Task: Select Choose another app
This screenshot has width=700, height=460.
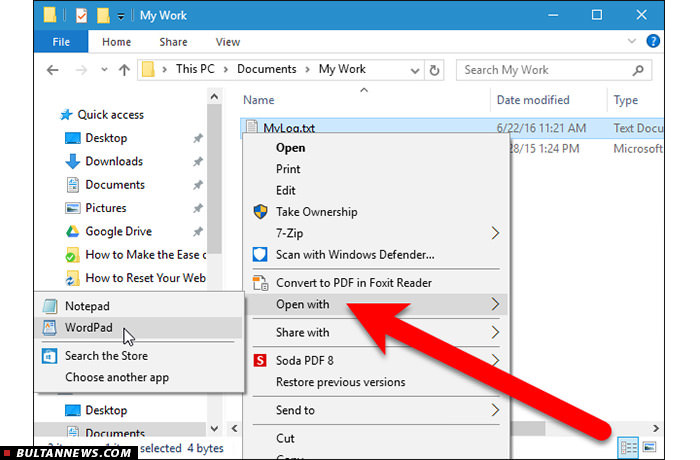Action: (117, 377)
